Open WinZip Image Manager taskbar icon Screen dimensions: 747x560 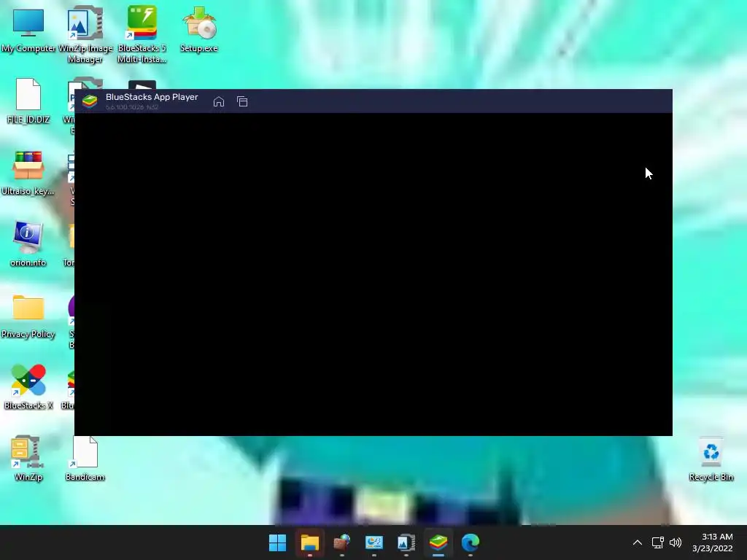406,542
